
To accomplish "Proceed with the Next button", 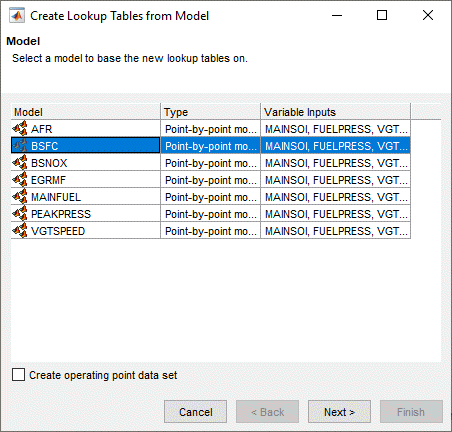I will (x=339, y=412).
